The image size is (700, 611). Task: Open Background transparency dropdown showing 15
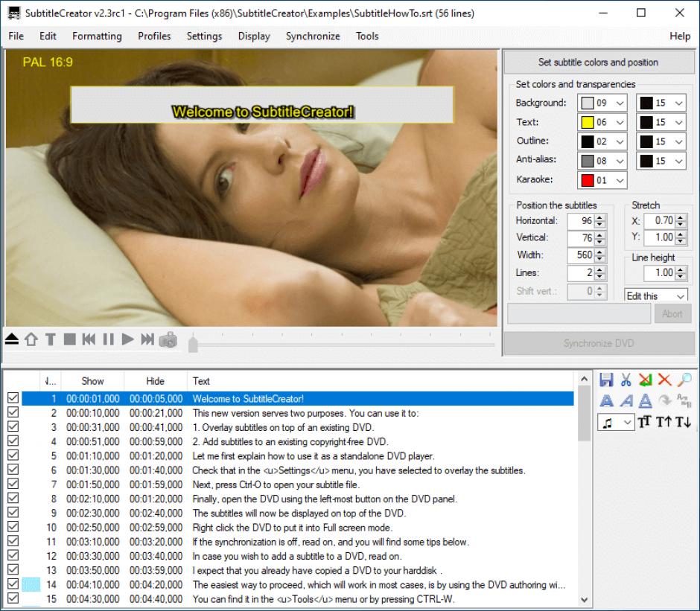tap(661, 103)
